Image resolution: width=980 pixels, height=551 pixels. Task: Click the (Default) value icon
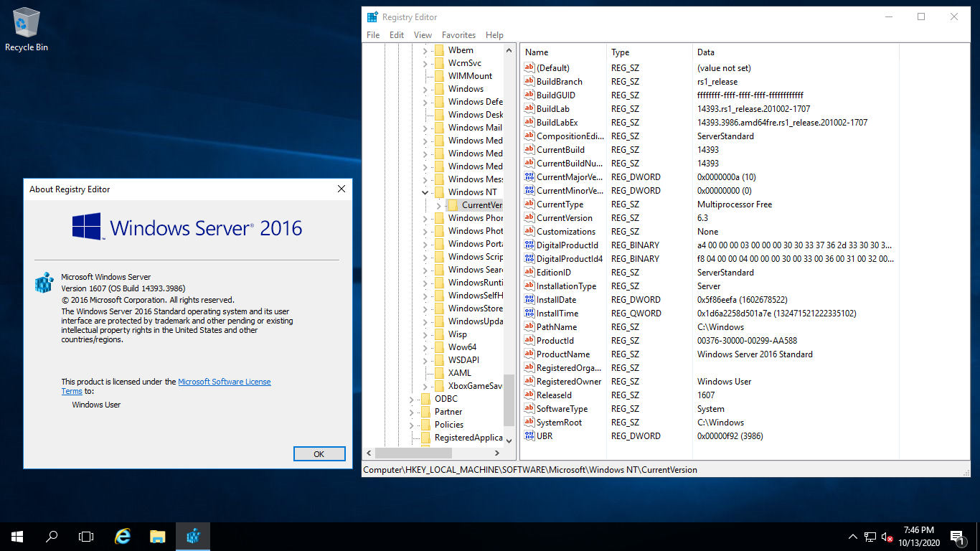(x=529, y=68)
